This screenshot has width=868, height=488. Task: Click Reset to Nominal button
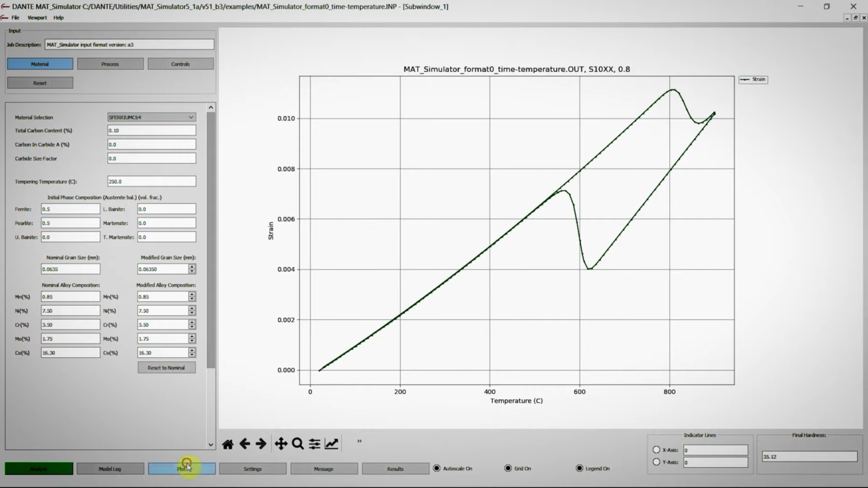(x=166, y=367)
